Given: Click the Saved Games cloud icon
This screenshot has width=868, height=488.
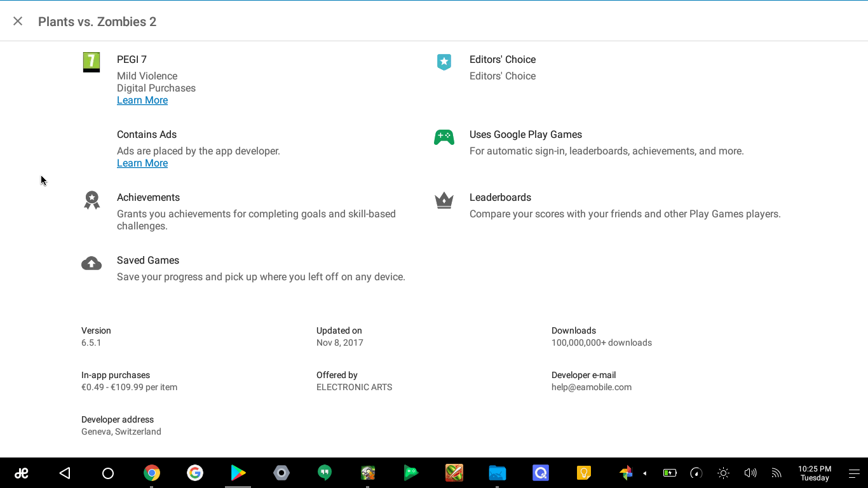Looking at the screenshot, I should [92, 264].
